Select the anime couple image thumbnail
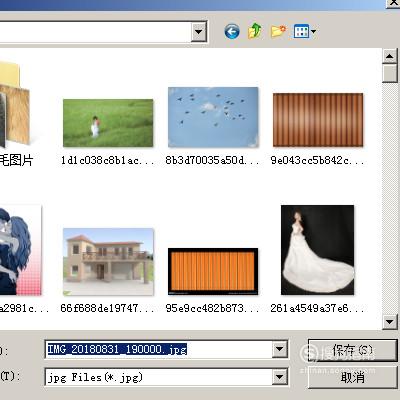Viewport: 400px width, 400px height. [21, 250]
